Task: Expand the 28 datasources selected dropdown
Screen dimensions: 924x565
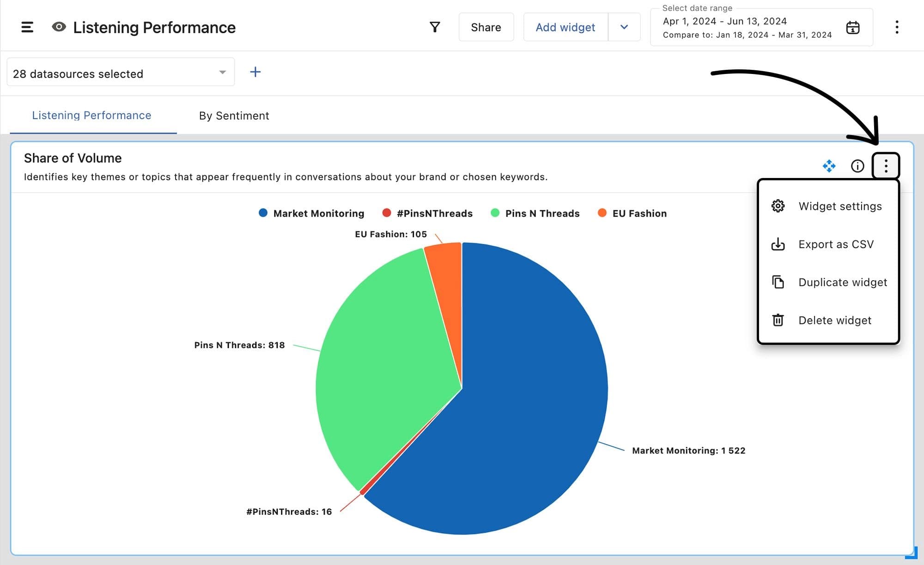Action: click(121, 72)
